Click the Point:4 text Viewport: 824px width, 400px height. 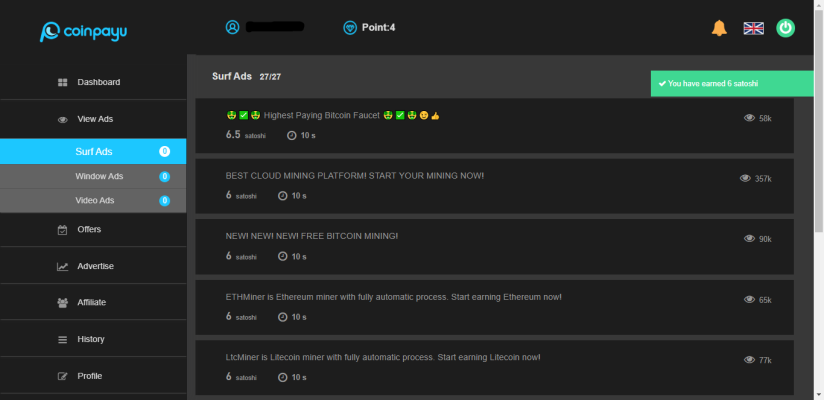click(378, 27)
